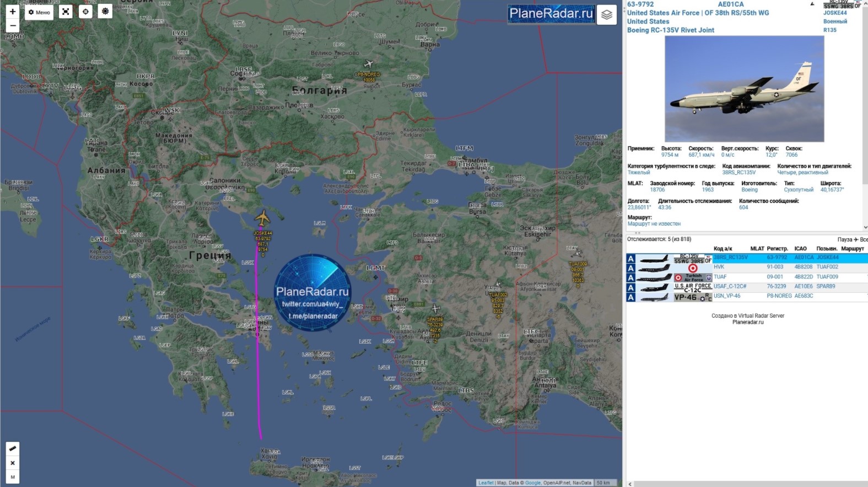Viewport: 868px width, 487px height.
Task: Sort list by Позывн. column
Action: (827, 249)
